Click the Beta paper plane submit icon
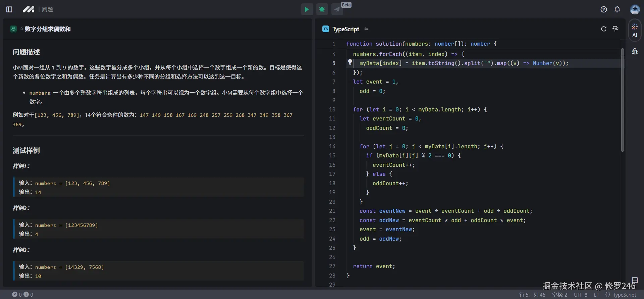The image size is (644, 299). [337, 9]
